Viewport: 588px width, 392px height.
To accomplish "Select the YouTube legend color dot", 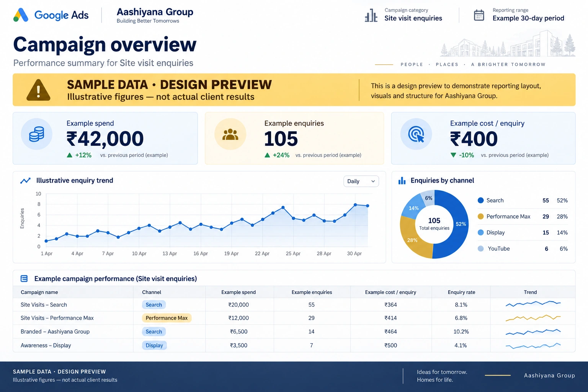I will click(x=481, y=248).
